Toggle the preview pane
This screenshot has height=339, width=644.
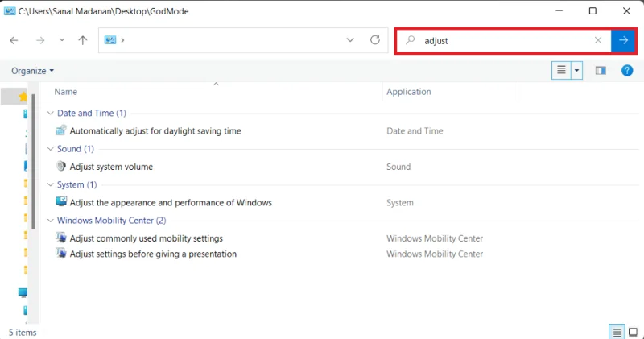601,71
